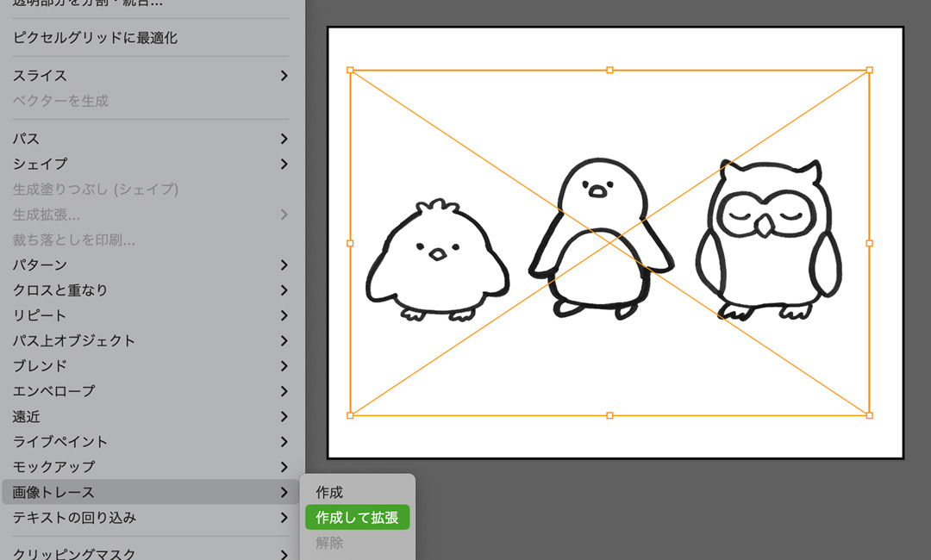The image size is (931, 560).
Task: Click the owl drawing on the artboard
Action: [768, 241]
